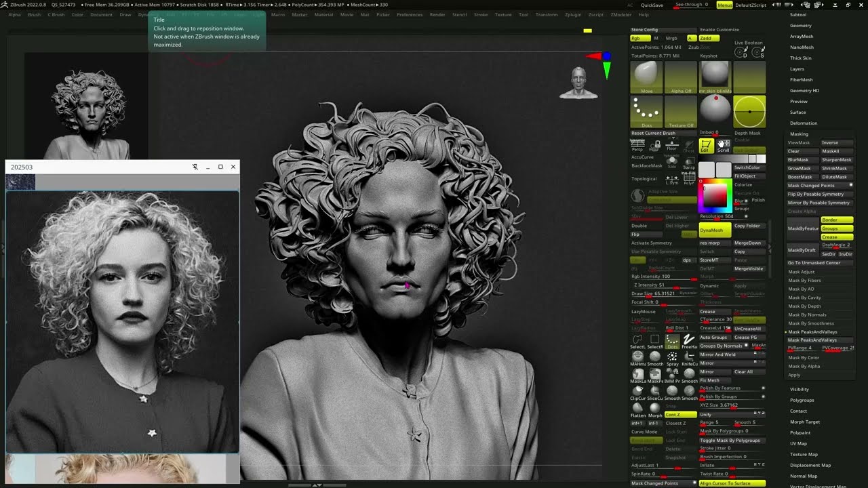Pin the 202503 reference window
The image size is (868, 488).
(195, 167)
